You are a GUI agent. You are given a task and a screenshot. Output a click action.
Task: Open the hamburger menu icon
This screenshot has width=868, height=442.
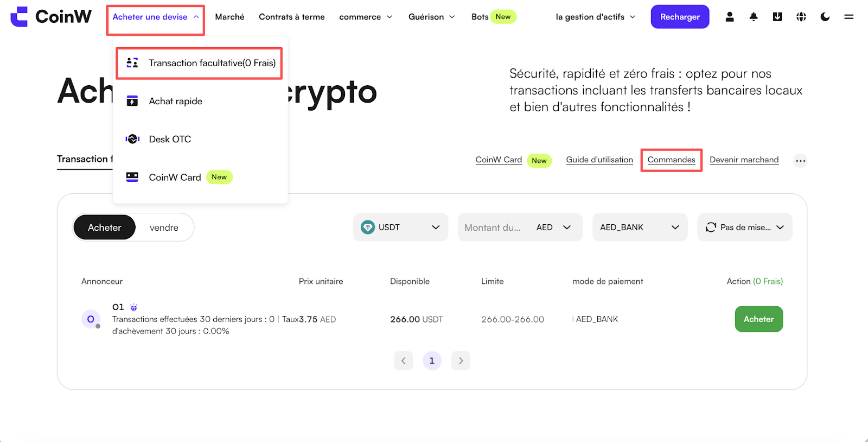pyautogui.click(x=849, y=17)
